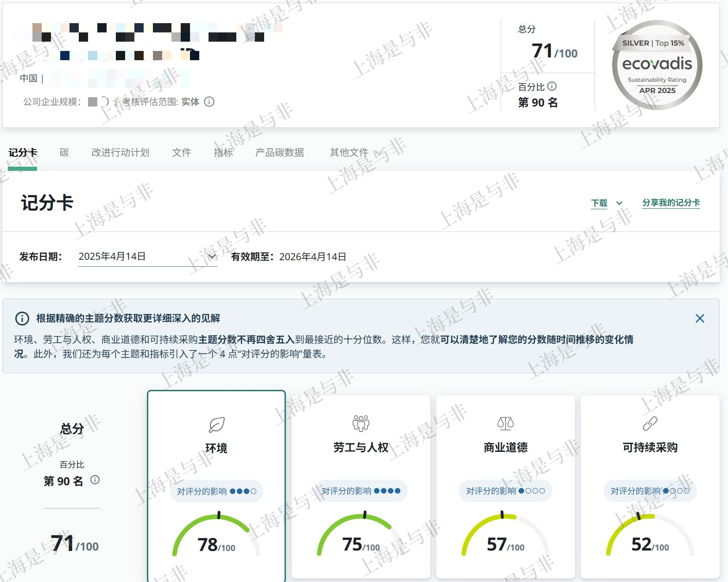Click the info icon beside 考核评估范围: 实体

pyautogui.click(x=209, y=102)
